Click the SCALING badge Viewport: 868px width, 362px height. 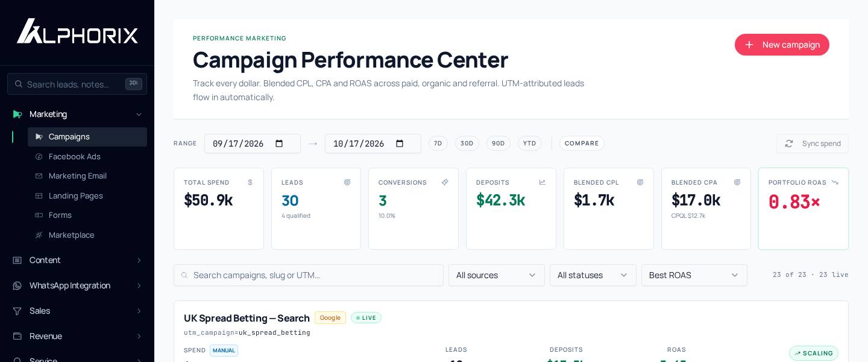point(814,354)
